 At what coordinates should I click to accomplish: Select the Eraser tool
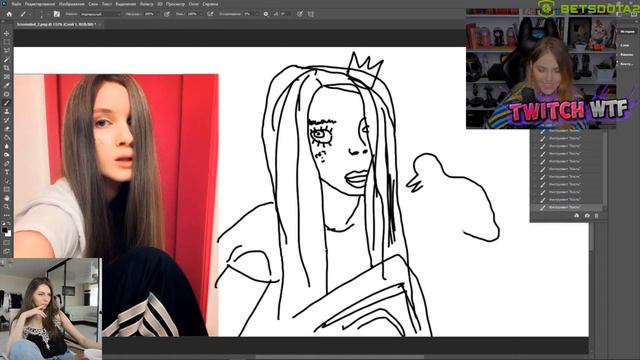[7, 129]
